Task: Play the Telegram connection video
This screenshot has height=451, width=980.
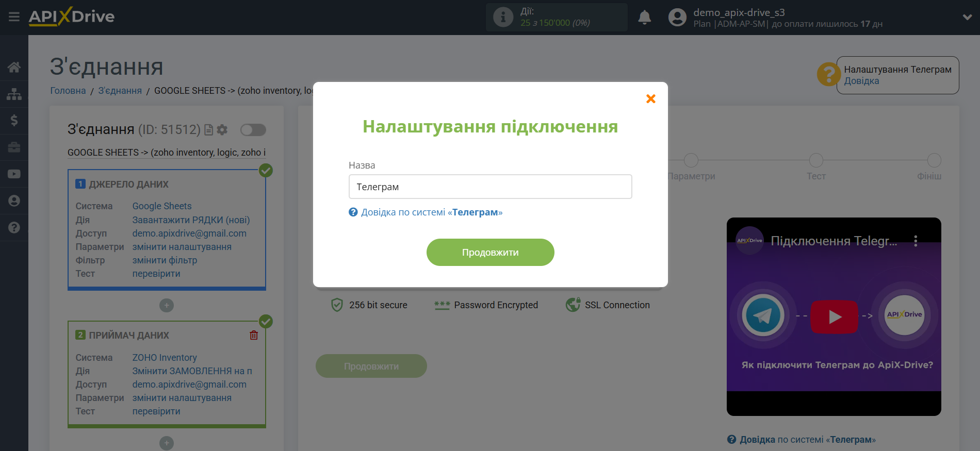Action: [835, 316]
